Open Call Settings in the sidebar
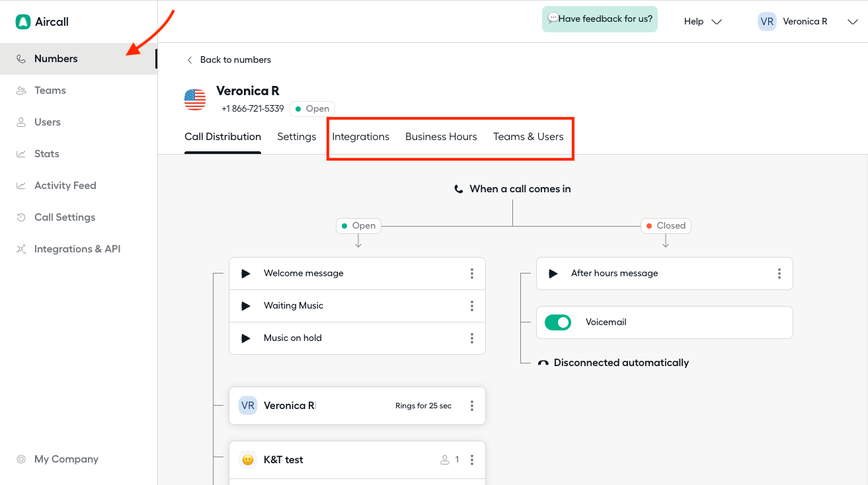Viewport: 868px width, 485px height. coord(79,217)
